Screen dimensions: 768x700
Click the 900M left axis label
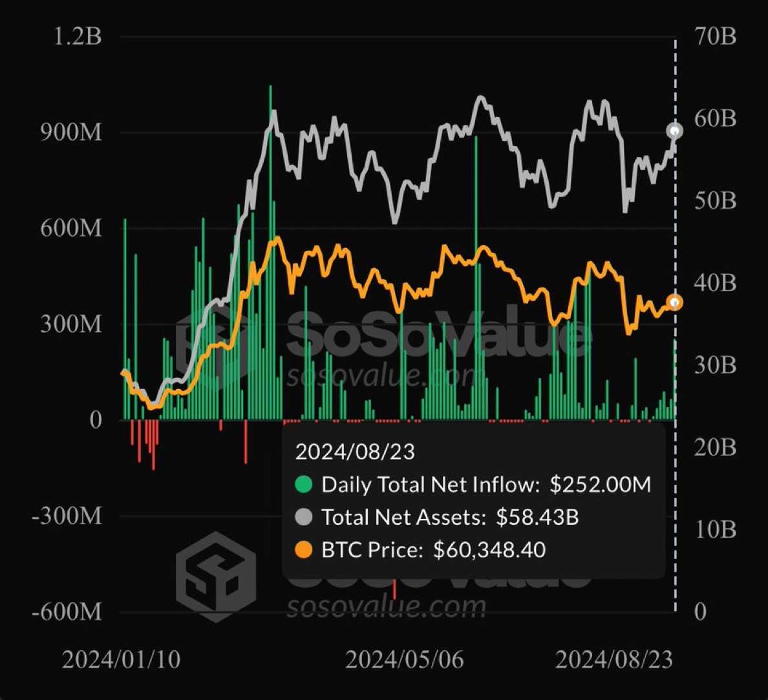coord(71,133)
